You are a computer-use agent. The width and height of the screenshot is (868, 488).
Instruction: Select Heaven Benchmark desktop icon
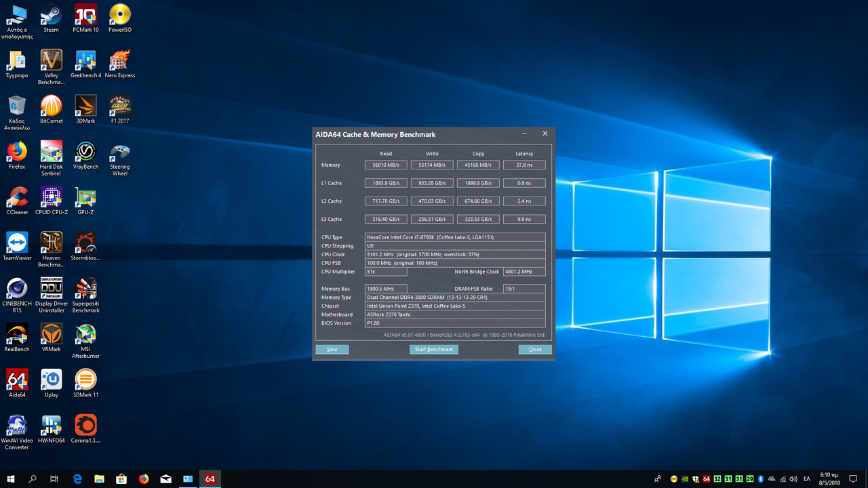tap(51, 249)
